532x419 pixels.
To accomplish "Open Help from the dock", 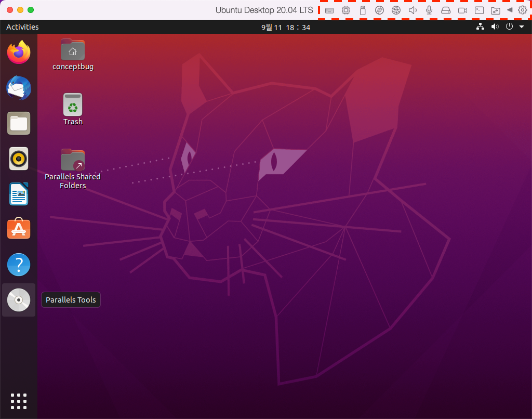I will point(19,265).
